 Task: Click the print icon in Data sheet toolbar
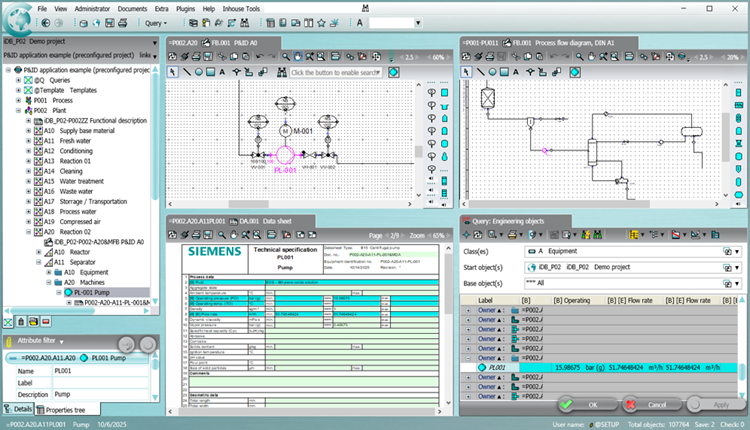196,235
